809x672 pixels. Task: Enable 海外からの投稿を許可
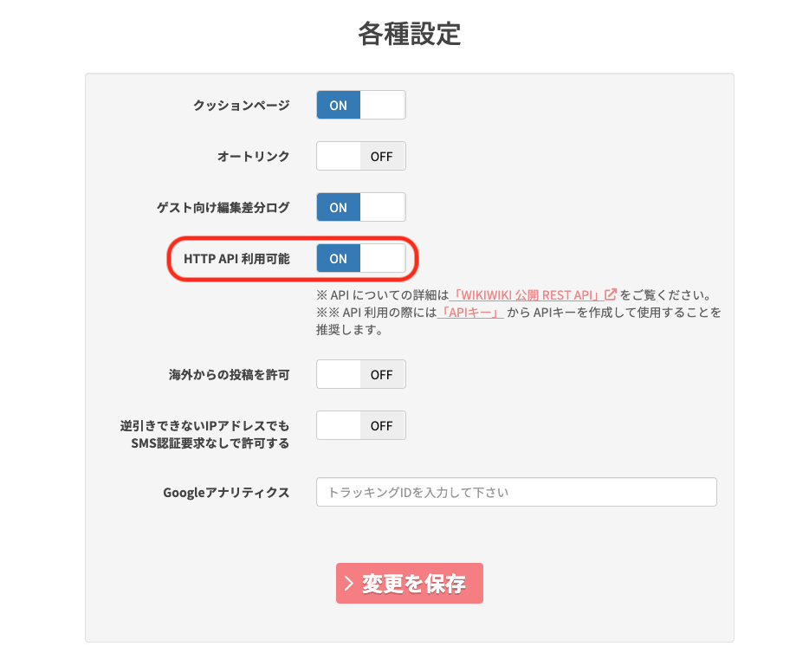click(x=360, y=374)
